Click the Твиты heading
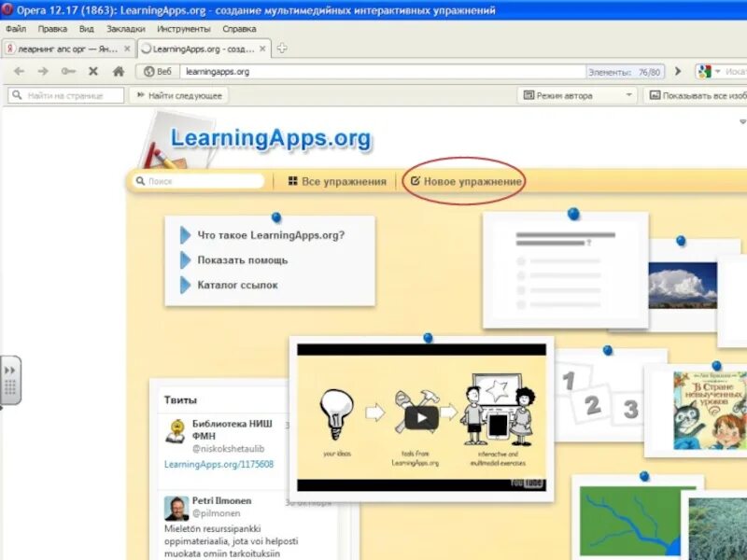This screenshot has width=747, height=560. click(x=180, y=400)
